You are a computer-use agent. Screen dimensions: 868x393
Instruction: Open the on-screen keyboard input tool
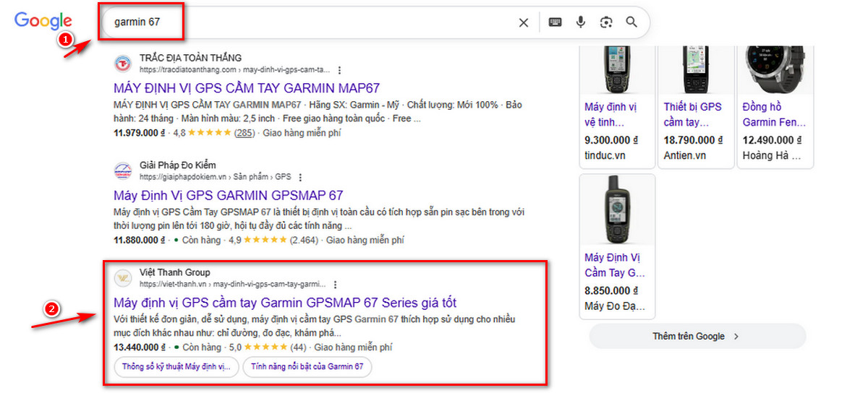[555, 22]
